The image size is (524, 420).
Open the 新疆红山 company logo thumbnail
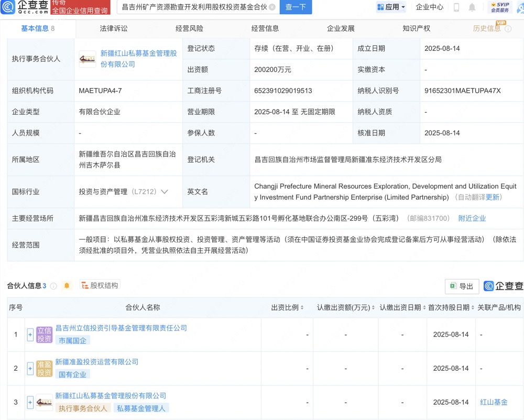click(x=87, y=59)
